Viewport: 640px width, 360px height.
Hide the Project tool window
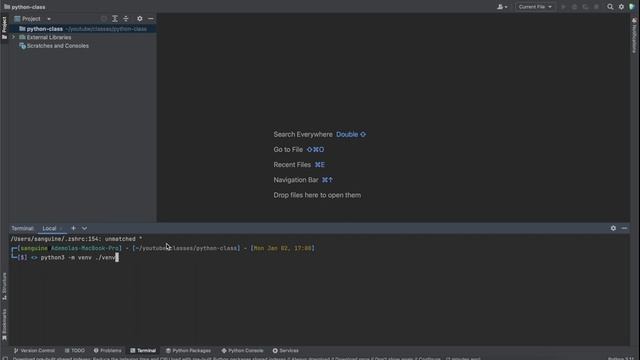151,19
